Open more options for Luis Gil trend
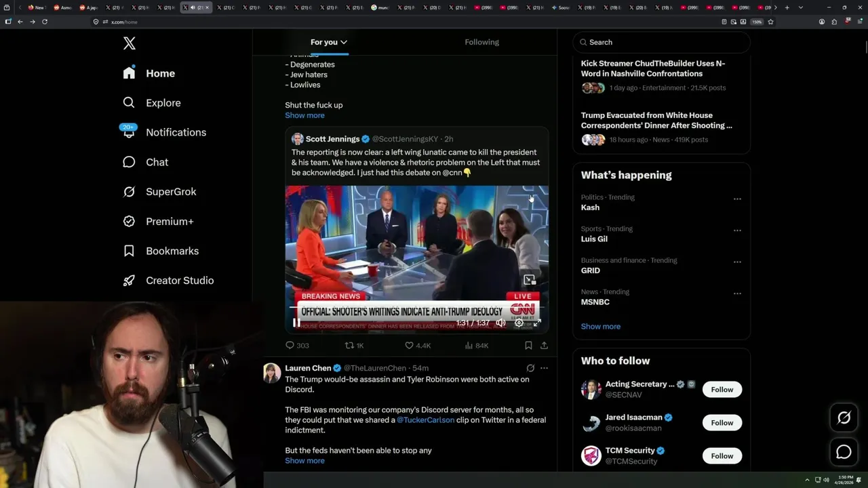The width and height of the screenshot is (868, 488). [737, 230]
